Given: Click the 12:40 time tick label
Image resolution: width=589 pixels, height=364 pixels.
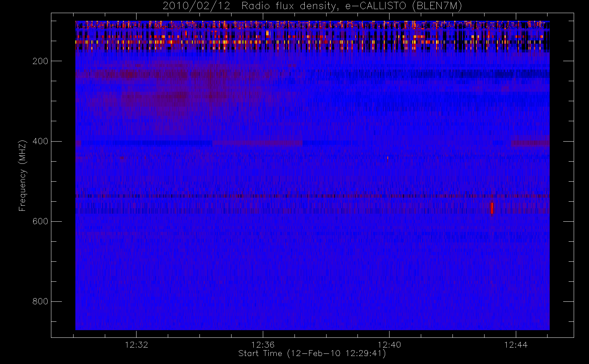Looking at the screenshot, I should tap(389, 345).
